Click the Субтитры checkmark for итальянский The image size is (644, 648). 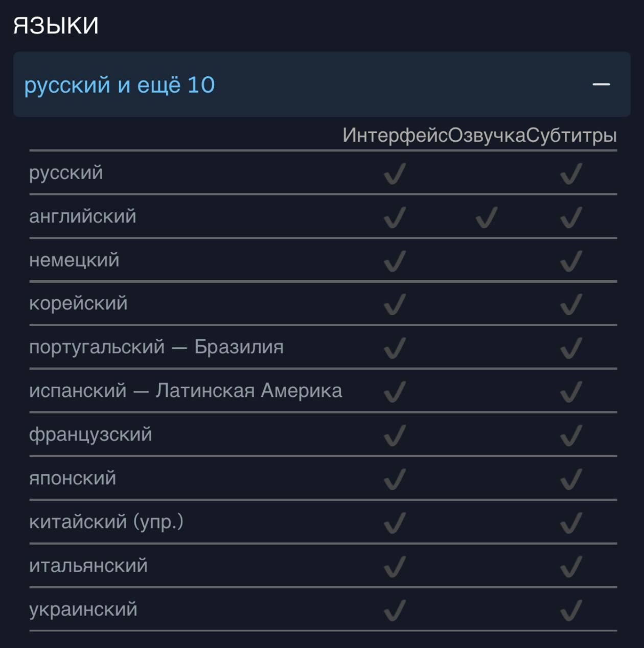(571, 567)
